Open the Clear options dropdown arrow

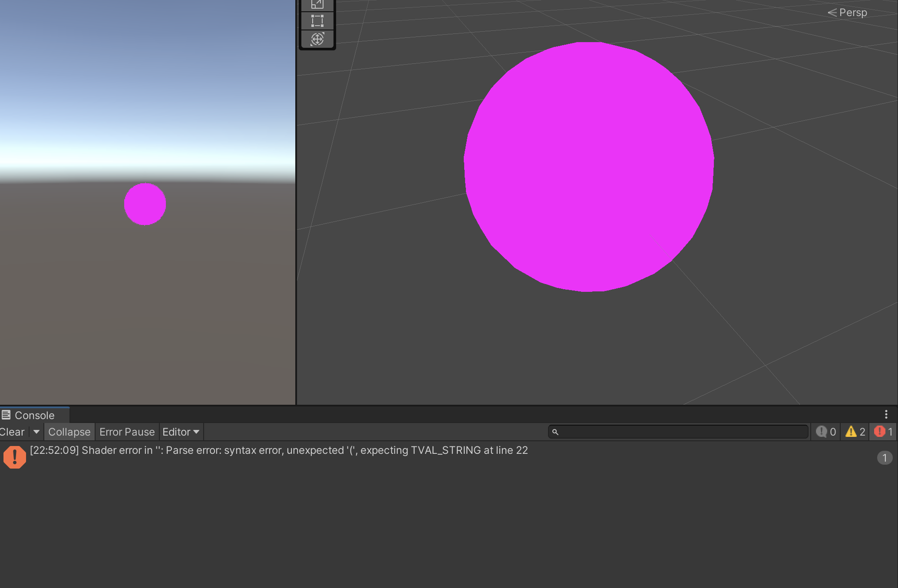click(x=36, y=432)
